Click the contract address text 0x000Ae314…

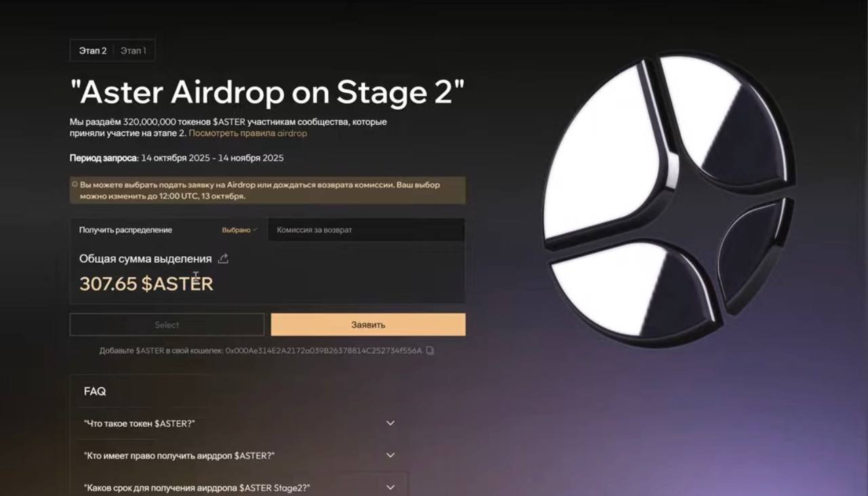click(323, 350)
